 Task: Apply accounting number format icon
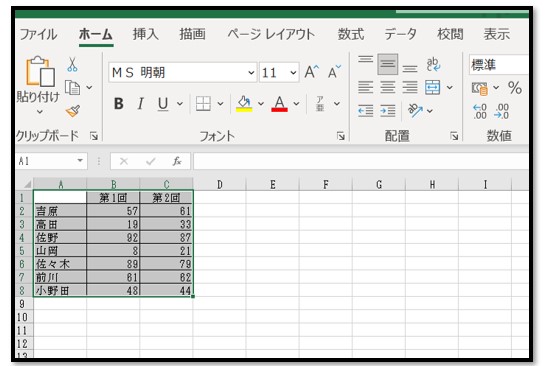[x=480, y=88]
